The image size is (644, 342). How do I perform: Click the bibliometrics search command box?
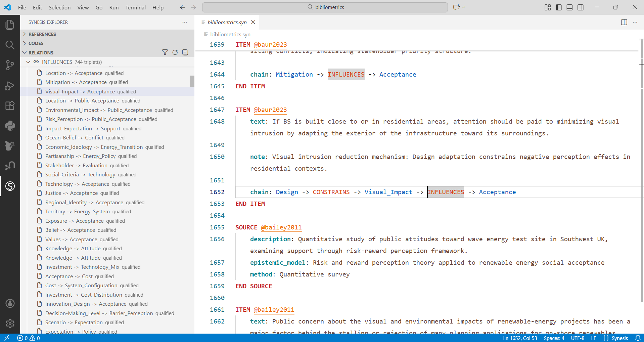tap(325, 7)
